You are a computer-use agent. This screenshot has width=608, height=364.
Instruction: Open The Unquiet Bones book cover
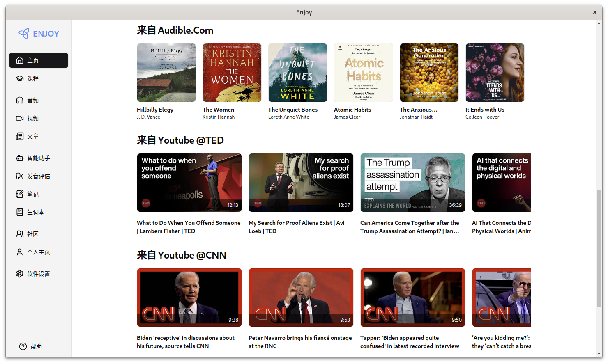click(298, 73)
